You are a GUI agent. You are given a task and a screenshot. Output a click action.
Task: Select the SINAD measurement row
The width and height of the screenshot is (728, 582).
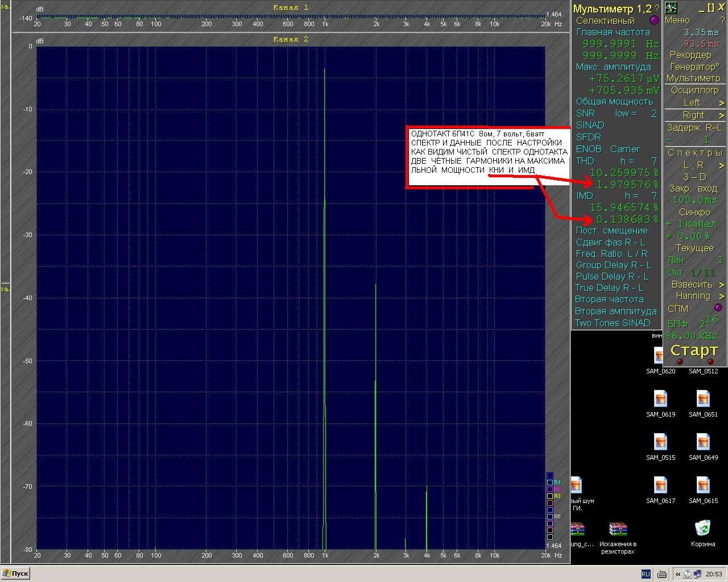[x=590, y=125]
